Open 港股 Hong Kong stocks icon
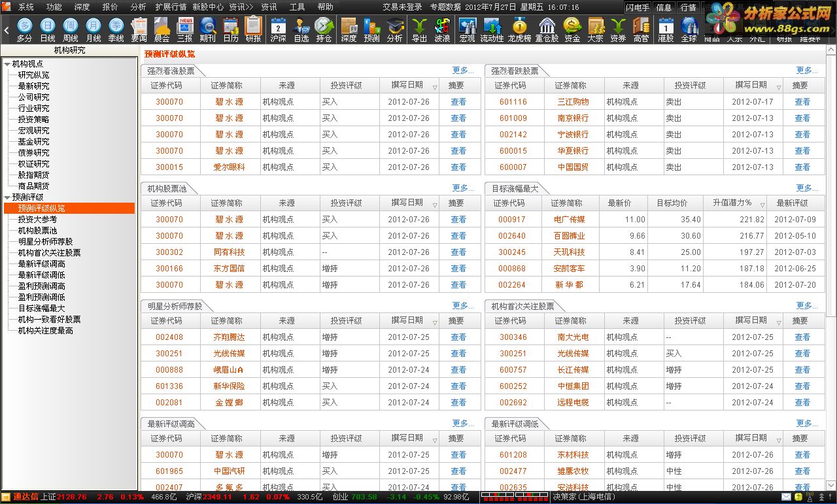Viewport: 837px width, 504px height. [666, 29]
